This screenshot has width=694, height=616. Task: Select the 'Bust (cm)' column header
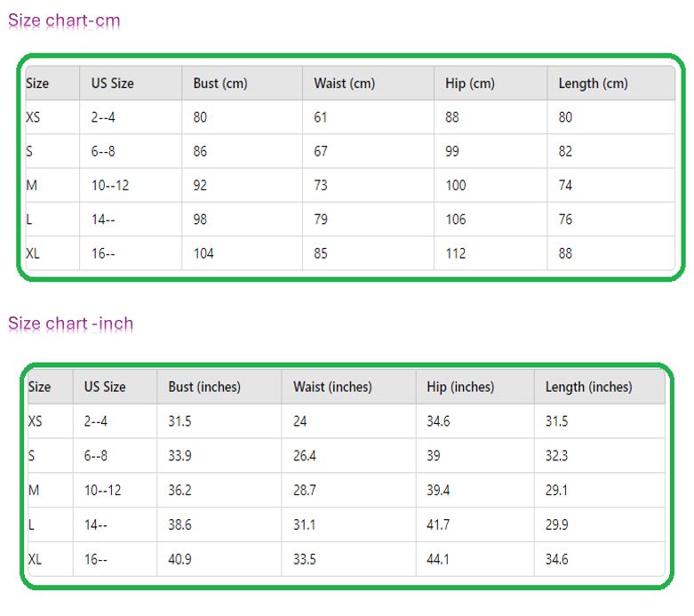tap(220, 84)
